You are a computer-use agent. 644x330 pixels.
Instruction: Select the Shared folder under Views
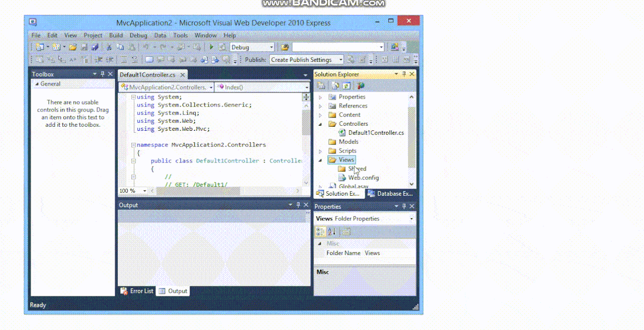357,169
